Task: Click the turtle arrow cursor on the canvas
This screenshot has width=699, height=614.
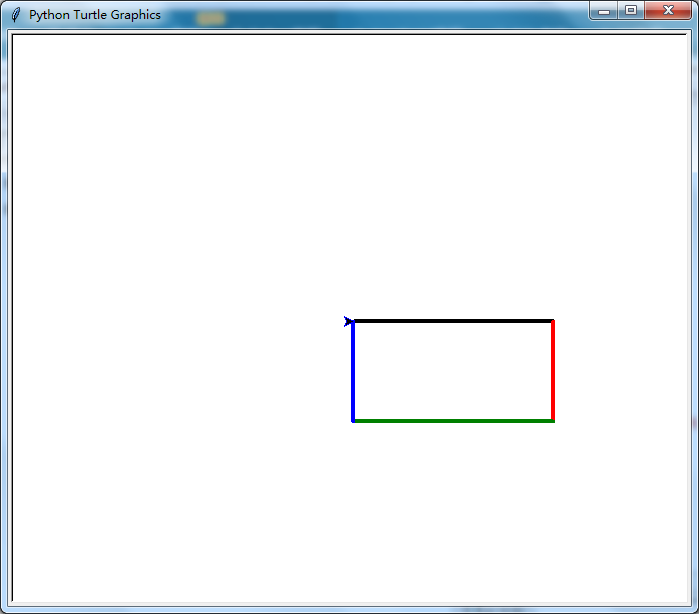Action: [x=348, y=321]
